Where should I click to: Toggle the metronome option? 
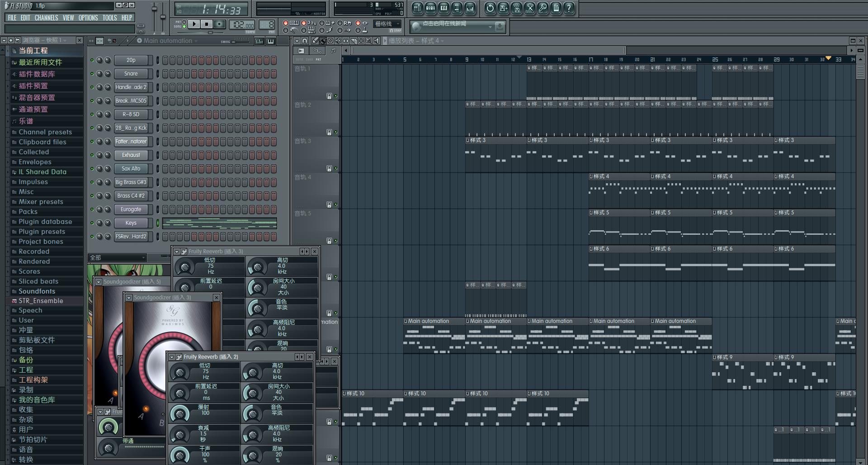[x=285, y=30]
